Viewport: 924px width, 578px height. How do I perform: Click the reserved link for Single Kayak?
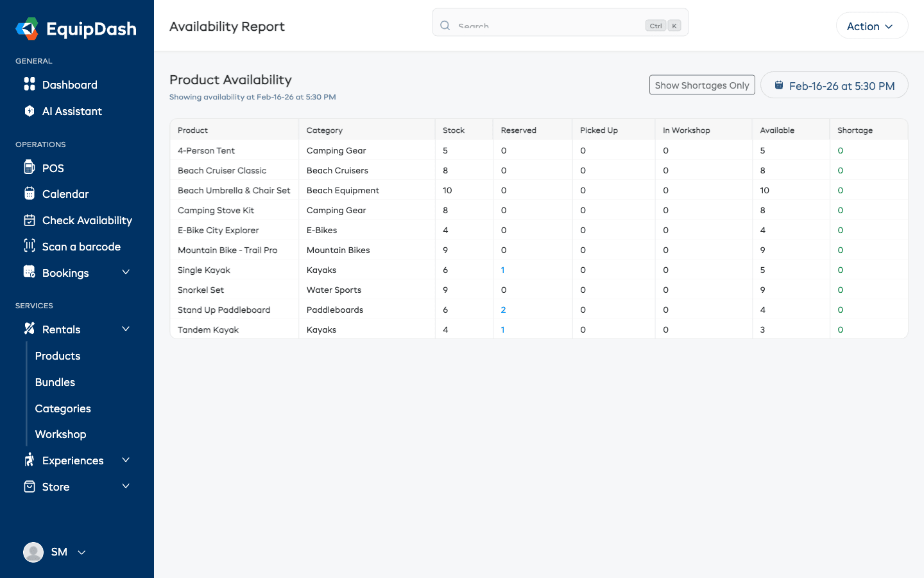tap(503, 270)
